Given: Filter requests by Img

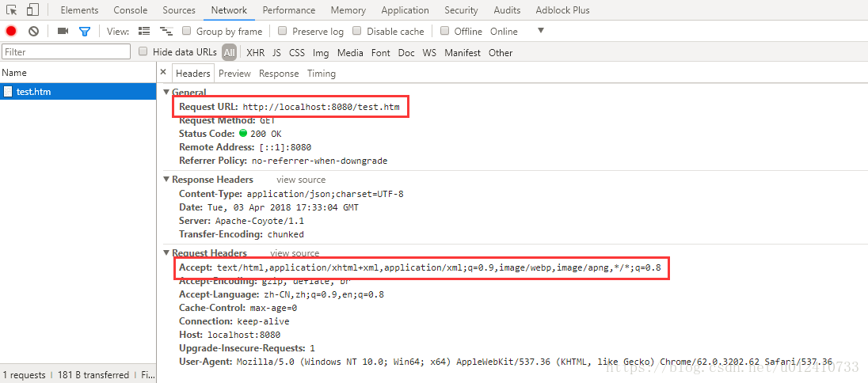Looking at the screenshot, I should click(321, 52).
